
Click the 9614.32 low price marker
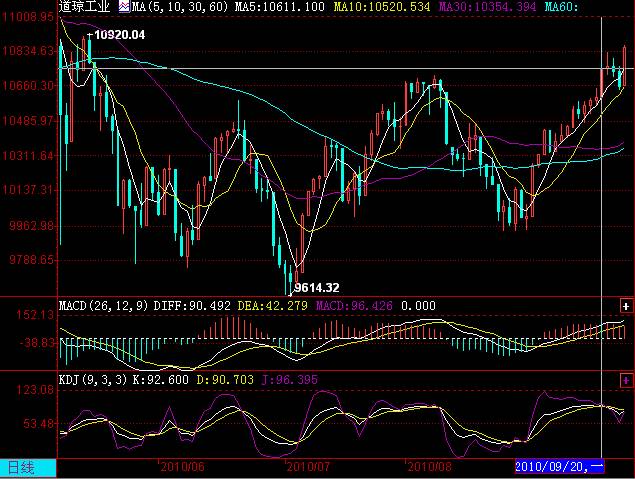click(316, 288)
